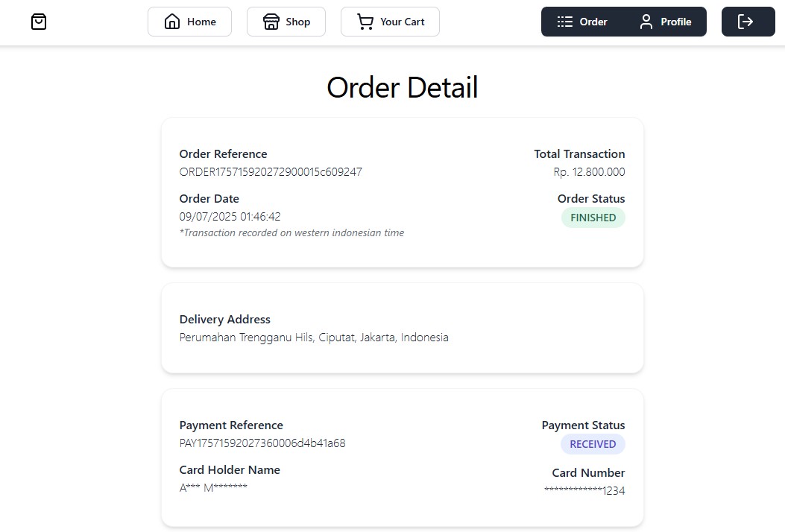Click the FINISHED order status badge
This screenshot has width=785, height=532.
coord(593,218)
